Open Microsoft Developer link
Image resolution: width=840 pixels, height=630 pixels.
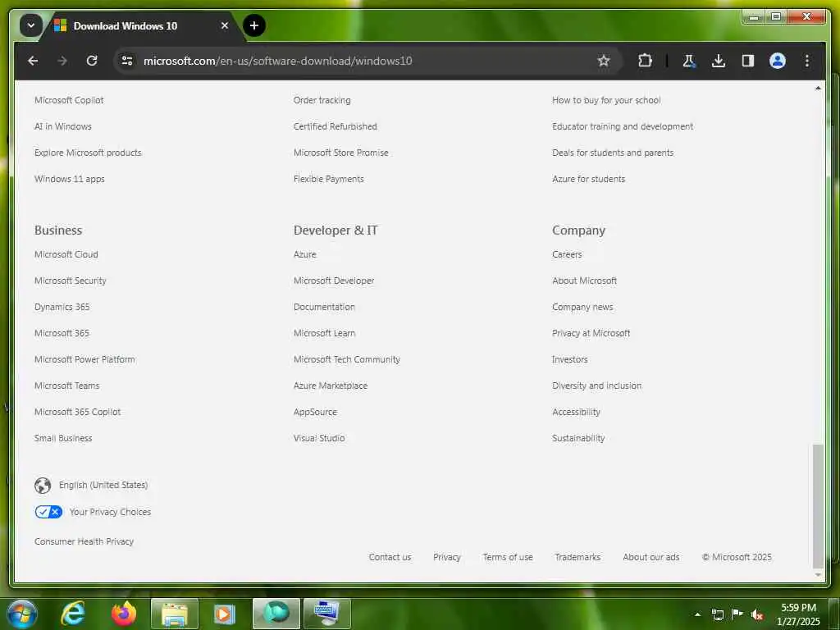pyautogui.click(x=334, y=281)
